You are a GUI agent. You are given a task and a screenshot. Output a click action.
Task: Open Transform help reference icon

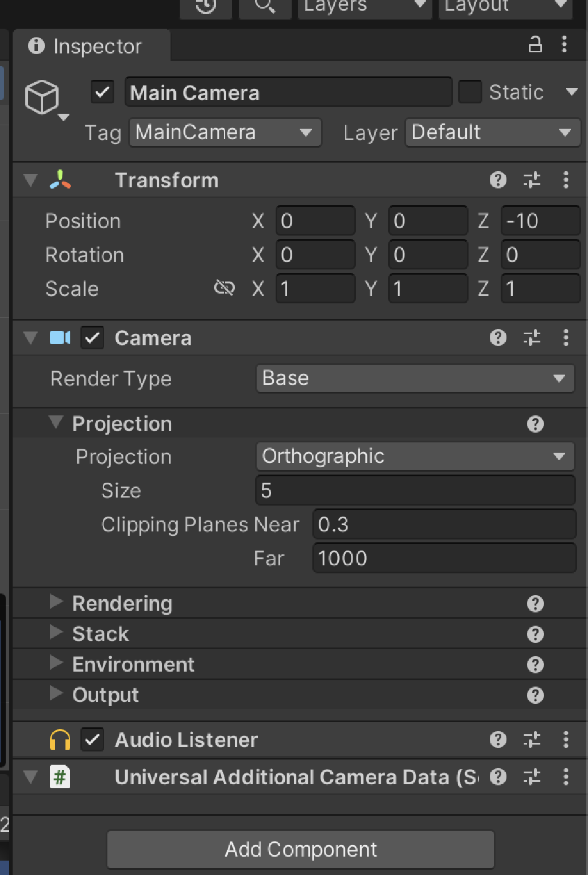[498, 180]
